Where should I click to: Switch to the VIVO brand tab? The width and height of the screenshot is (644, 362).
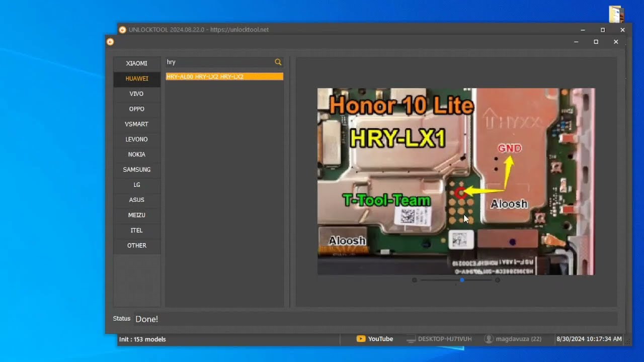pyautogui.click(x=137, y=94)
